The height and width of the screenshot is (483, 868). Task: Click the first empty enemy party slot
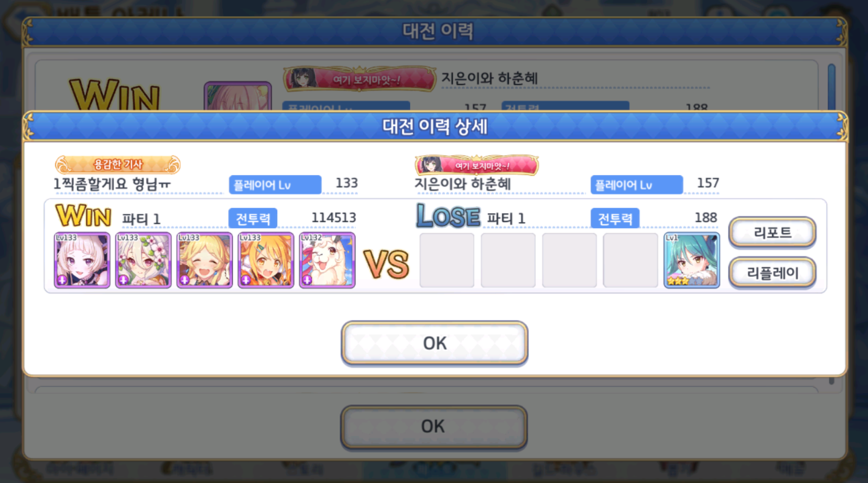point(447,260)
